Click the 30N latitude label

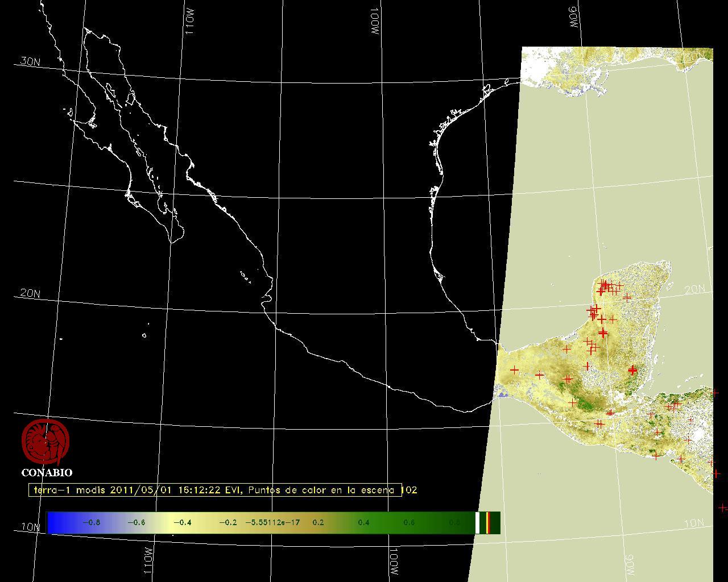coord(30,61)
